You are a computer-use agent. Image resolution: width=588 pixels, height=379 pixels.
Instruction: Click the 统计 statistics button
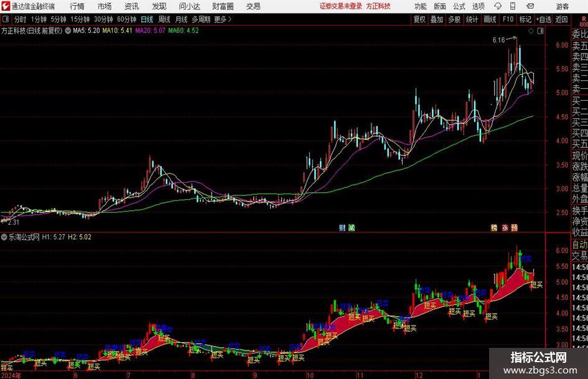click(x=472, y=19)
